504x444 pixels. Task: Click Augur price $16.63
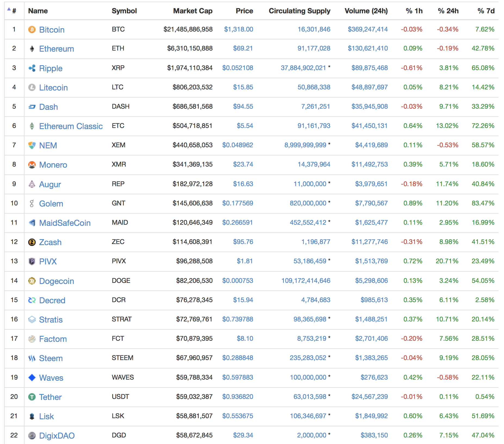[x=243, y=184]
